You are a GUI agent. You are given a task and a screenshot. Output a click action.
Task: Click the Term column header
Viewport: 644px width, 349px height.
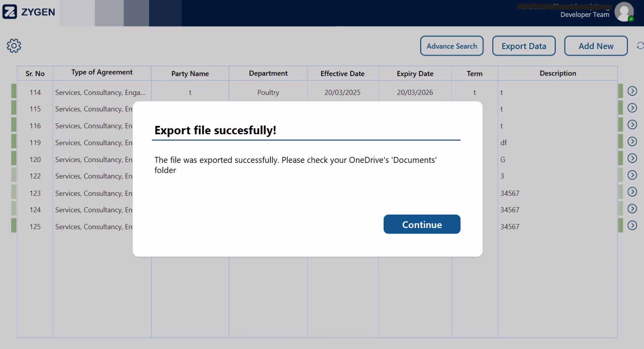tap(475, 74)
